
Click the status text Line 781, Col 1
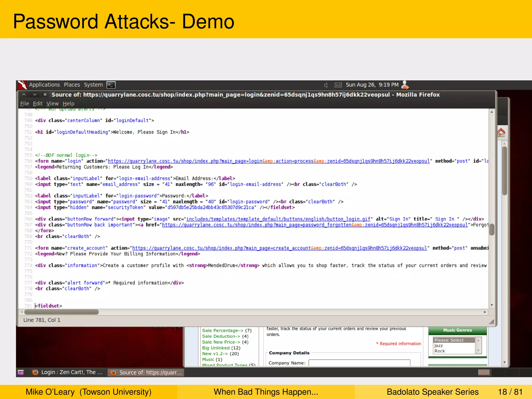pos(42,320)
